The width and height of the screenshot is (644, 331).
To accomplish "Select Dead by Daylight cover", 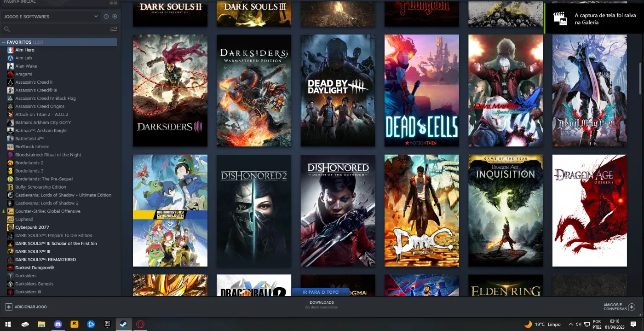I will click(338, 91).
